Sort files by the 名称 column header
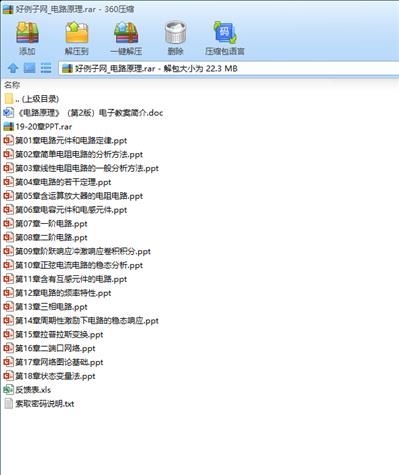This screenshot has height=475, width=399. click(x=12, y=85)
